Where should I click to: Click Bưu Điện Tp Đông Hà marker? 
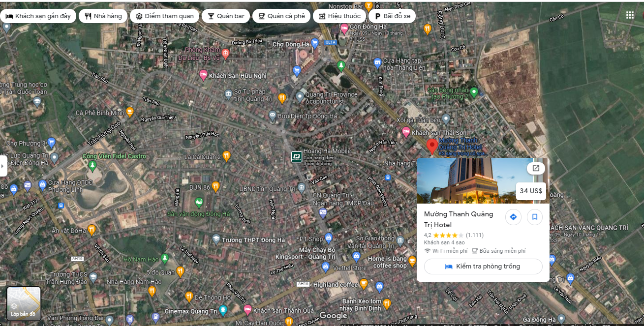click(272, 115)
